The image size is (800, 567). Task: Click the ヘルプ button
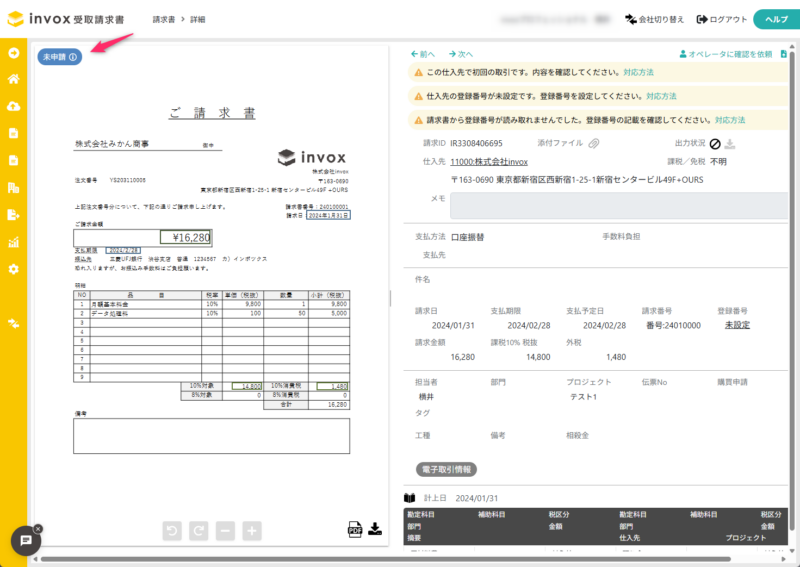[x=777, y=19]
